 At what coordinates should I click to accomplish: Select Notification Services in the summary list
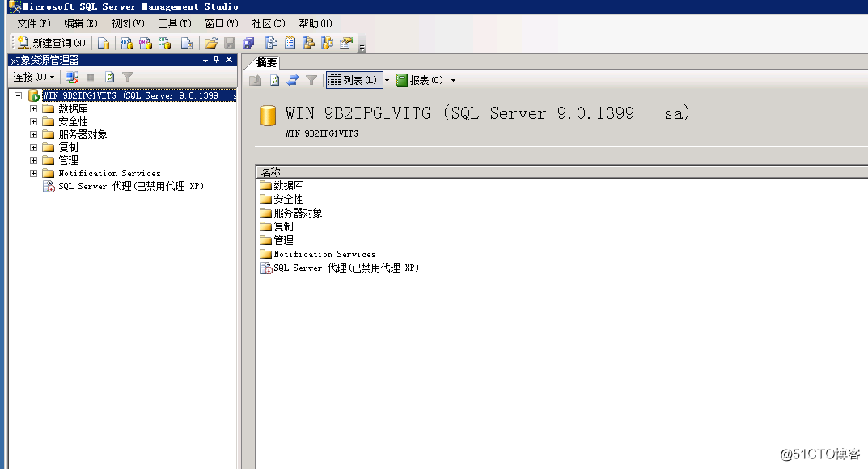(325, 254)
